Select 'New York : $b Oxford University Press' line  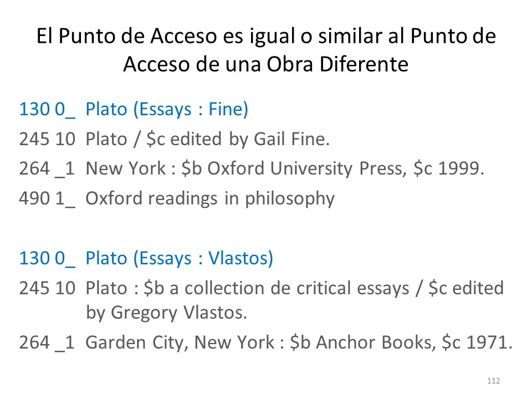click(246, 168)
